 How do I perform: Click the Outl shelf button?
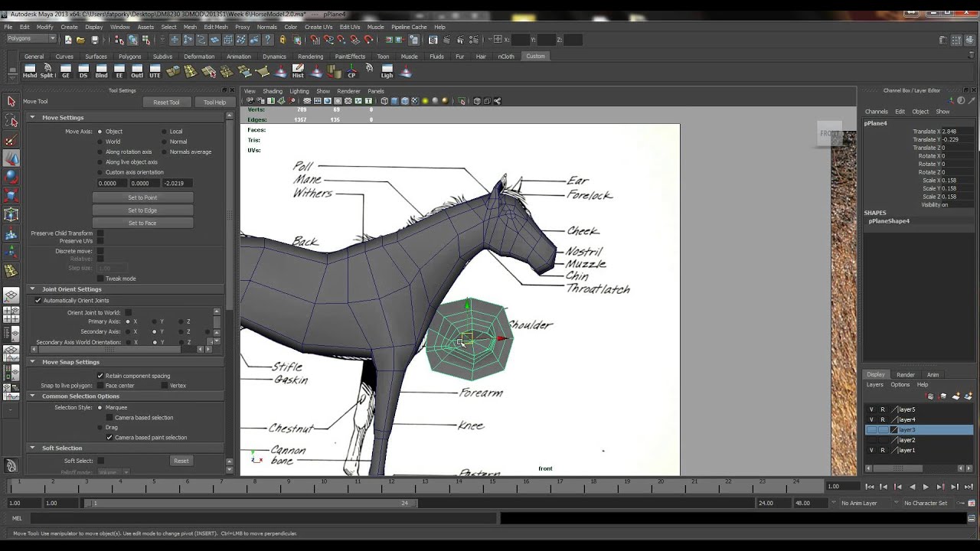pyautogui.click(x=137, y=71)
